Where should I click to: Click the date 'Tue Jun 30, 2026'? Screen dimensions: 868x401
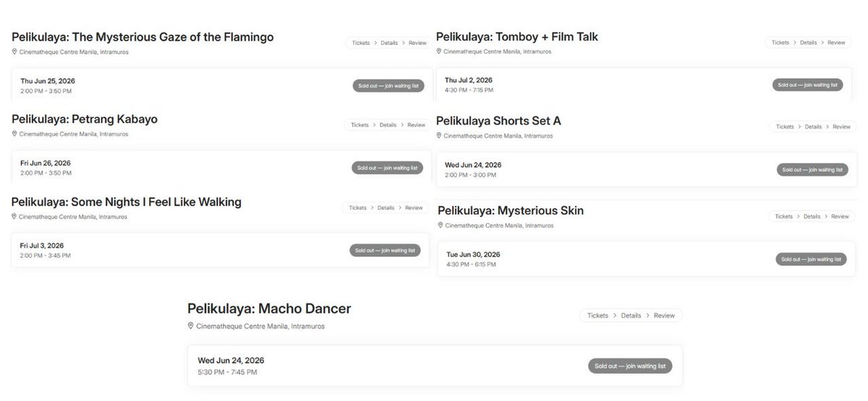click(x=473, y=255)
